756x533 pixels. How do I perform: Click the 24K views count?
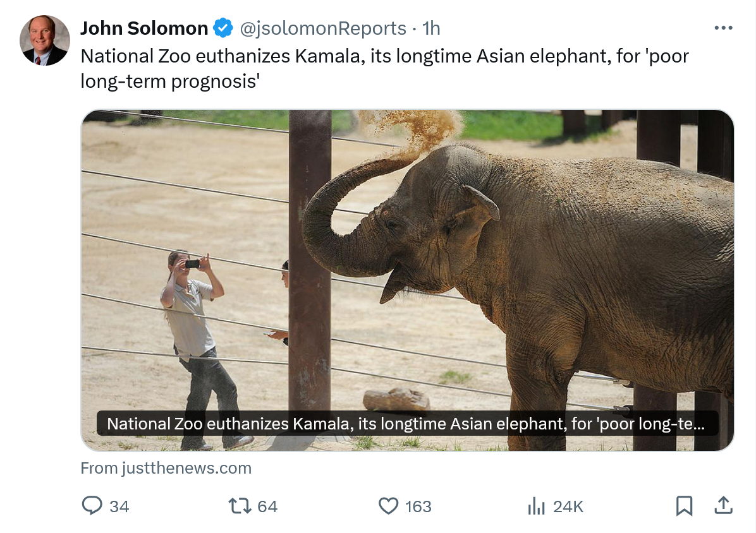[x=568, y=506]
